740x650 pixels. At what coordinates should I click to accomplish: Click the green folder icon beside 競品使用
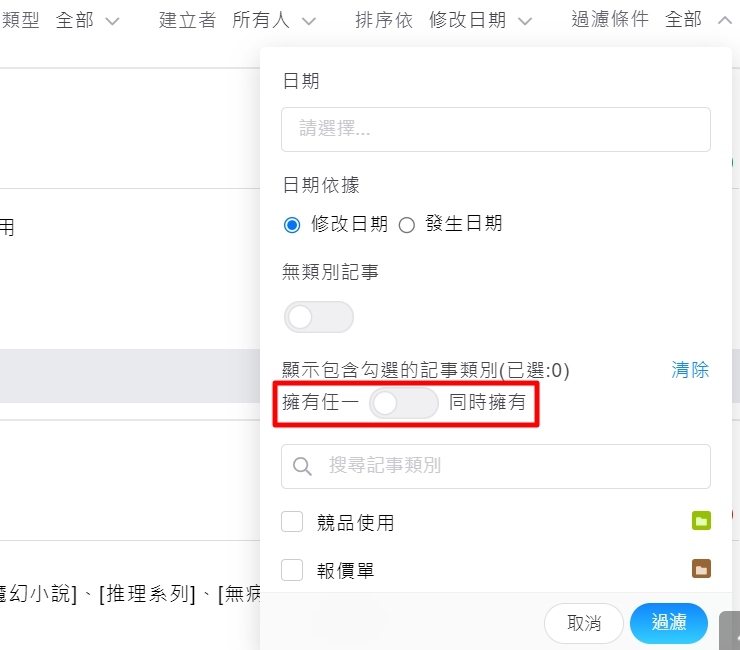click(x=701, y=521)
